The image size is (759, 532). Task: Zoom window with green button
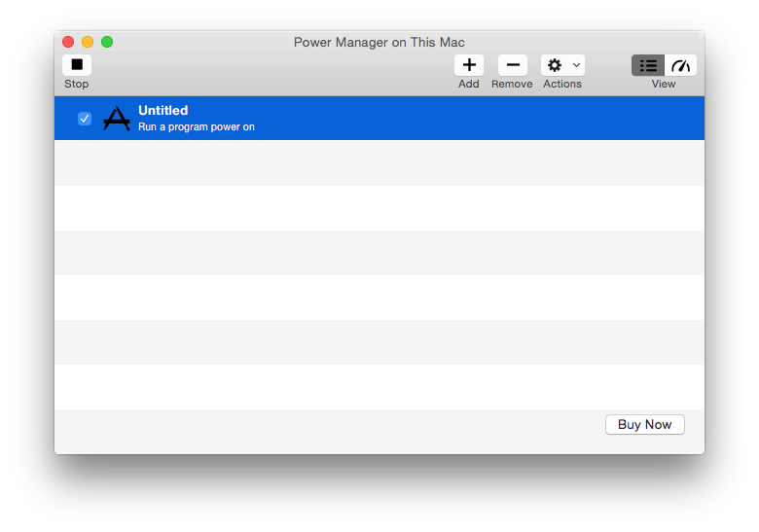click(x=107, y=42)
